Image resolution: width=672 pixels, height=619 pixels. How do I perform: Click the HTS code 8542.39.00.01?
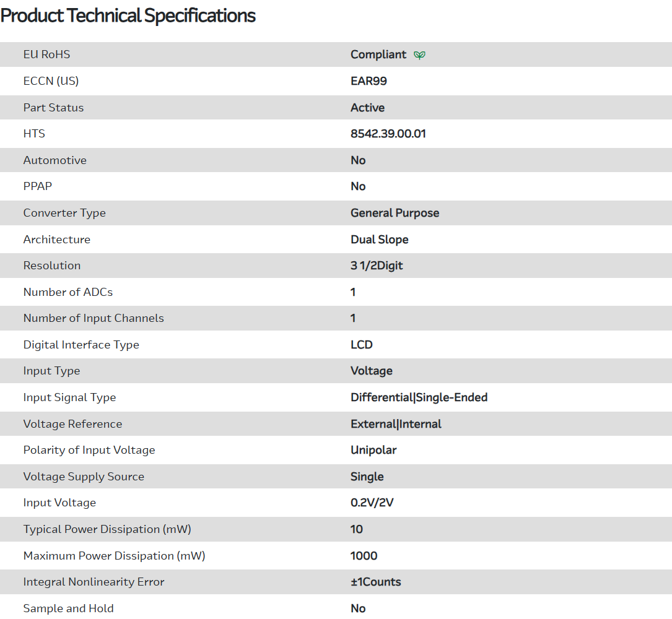388,134
